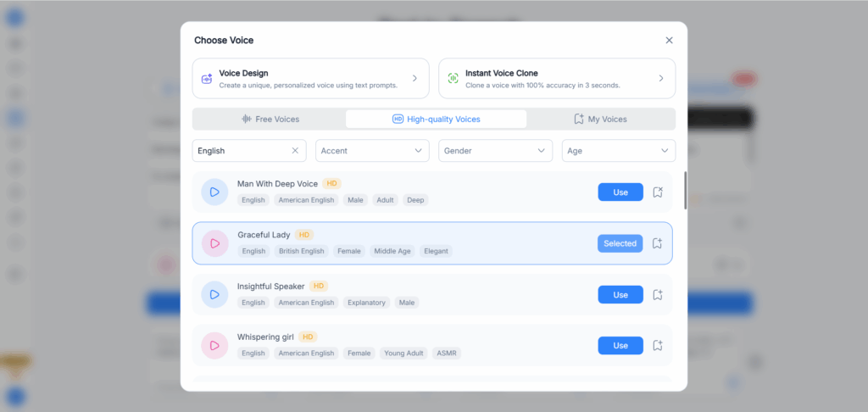Click the British English tag
The width and height of the screenshot is (868, 412).
pos(302,251)
